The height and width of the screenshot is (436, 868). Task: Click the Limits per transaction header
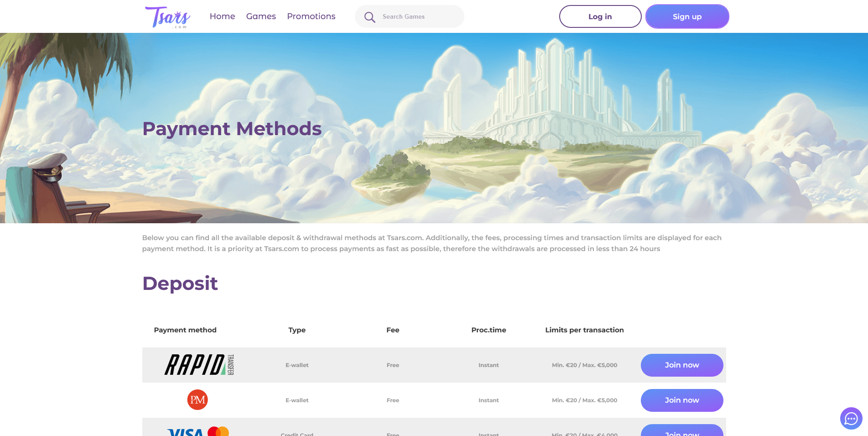pos(584,330)
